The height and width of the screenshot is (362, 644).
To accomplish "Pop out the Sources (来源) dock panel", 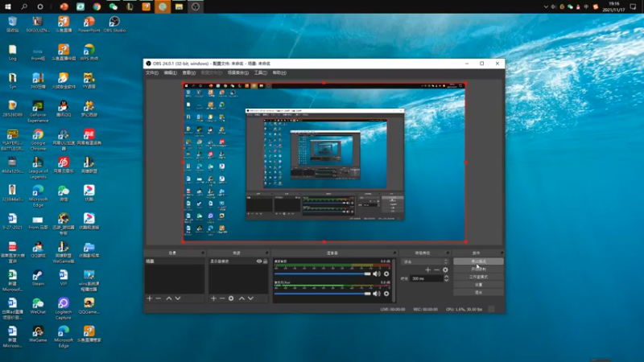I will coord(266,253).
